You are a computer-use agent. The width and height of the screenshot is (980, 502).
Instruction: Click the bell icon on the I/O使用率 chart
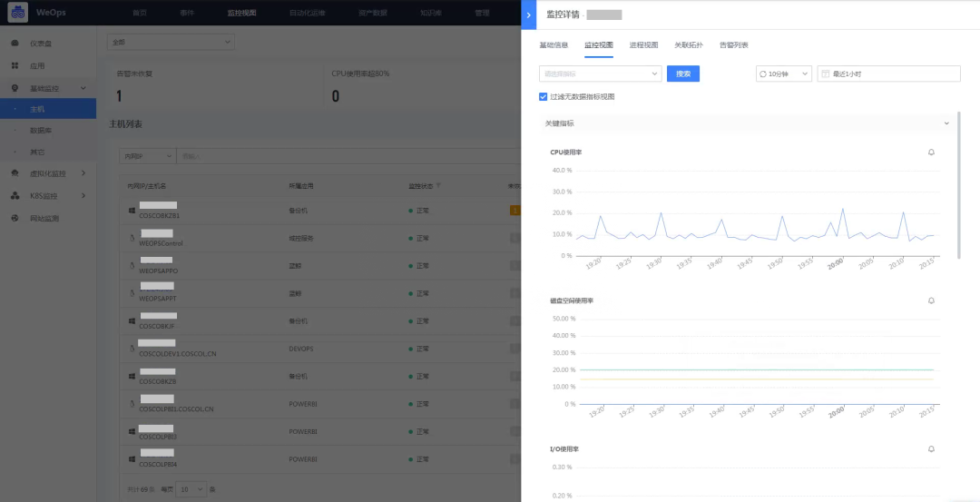tap(931, 448)
